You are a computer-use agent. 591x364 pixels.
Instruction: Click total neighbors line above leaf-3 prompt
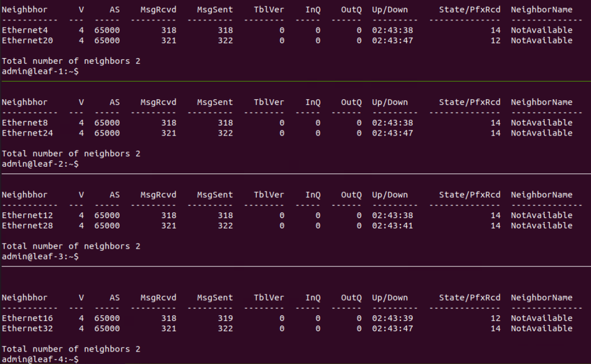pos(71,246)
